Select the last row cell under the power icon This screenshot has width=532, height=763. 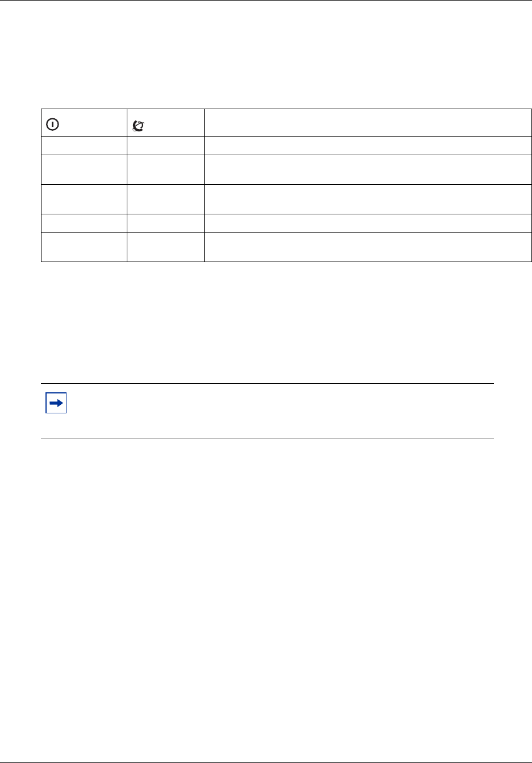[84, 247]
